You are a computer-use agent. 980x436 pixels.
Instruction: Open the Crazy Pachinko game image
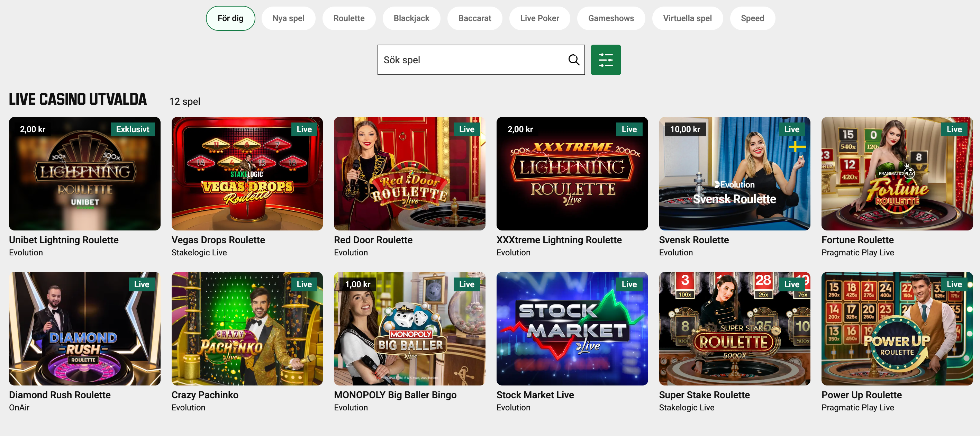(247, 328)
